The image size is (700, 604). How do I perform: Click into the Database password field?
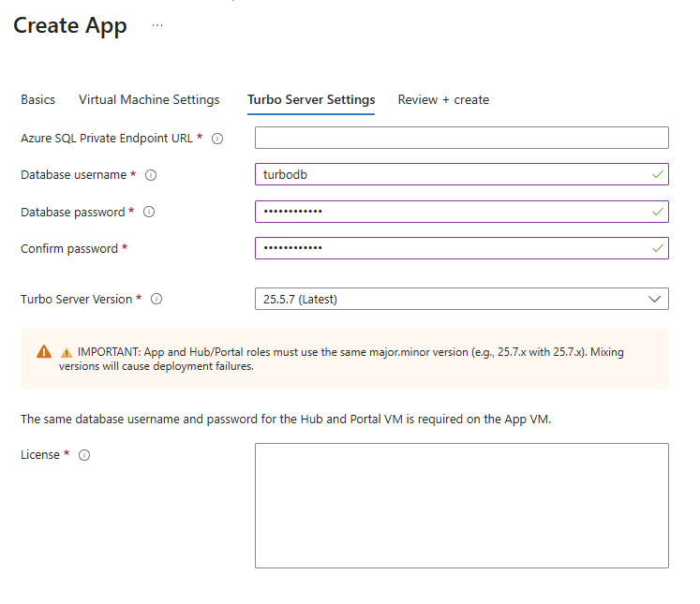[x=450, y=212]
